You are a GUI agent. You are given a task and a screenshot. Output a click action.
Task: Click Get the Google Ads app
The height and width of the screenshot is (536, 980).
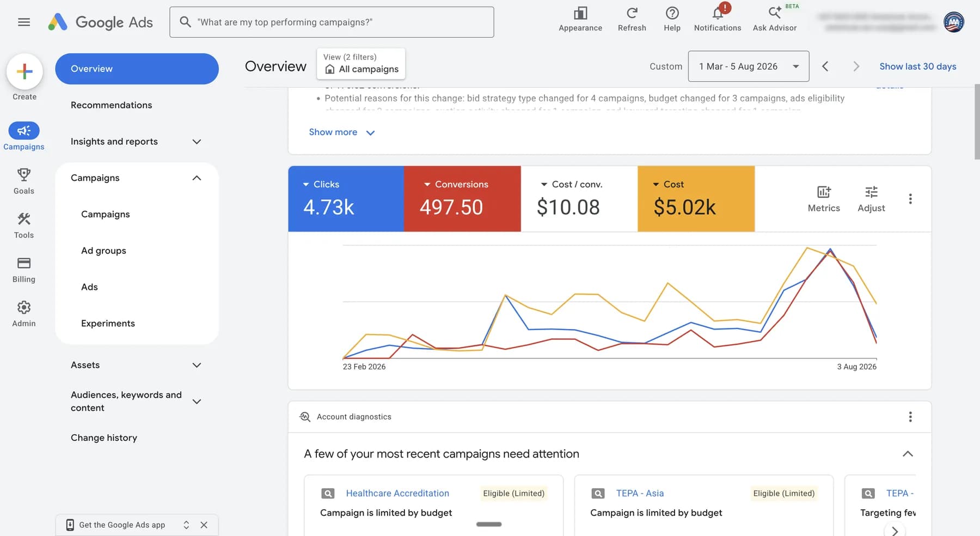click(122, 525)
